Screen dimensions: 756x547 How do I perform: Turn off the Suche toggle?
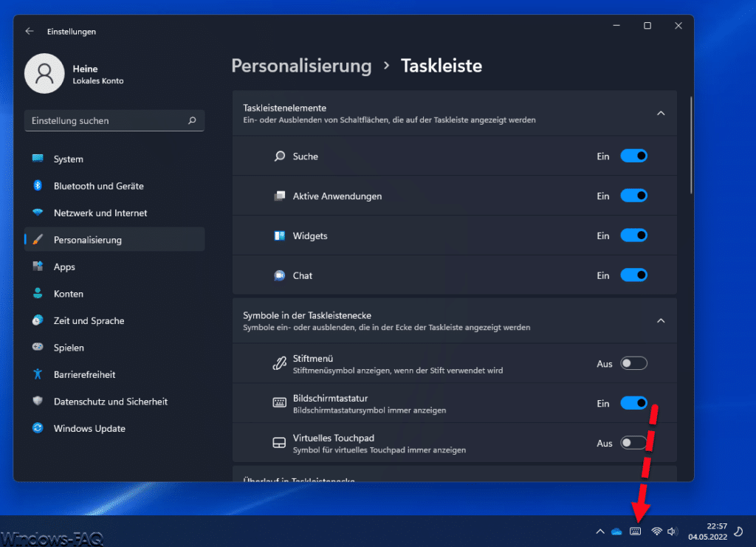[633, 156]
